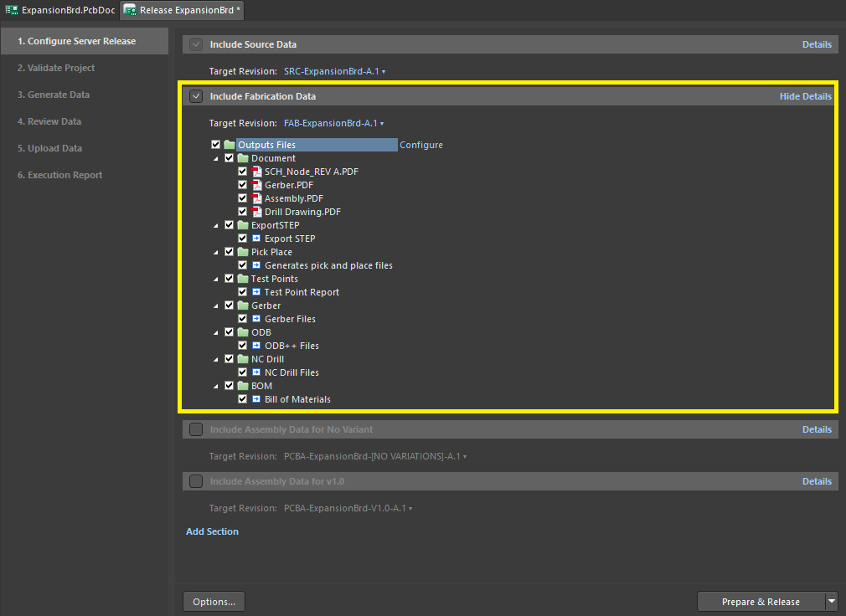Image resolution: width=846 pixels, height=616 pixels.
Task: Collapse the Document folder tree node
Action: click(216, 158)
